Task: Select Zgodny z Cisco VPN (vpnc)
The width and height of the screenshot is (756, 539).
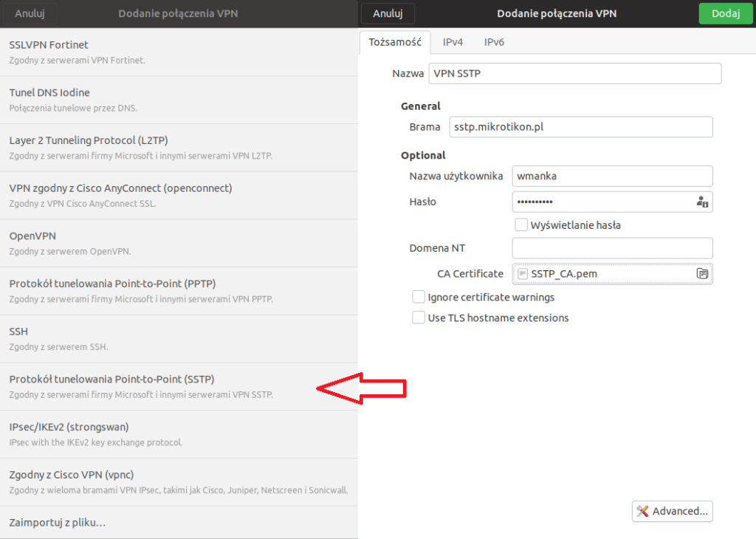Action: pyautogui.click(x=179, y=481)
